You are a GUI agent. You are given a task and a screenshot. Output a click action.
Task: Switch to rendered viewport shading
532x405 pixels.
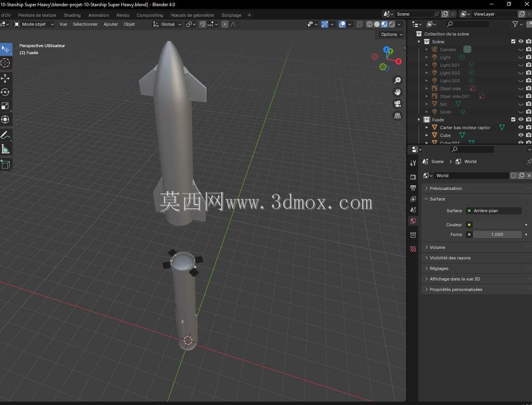pos(392,24)
